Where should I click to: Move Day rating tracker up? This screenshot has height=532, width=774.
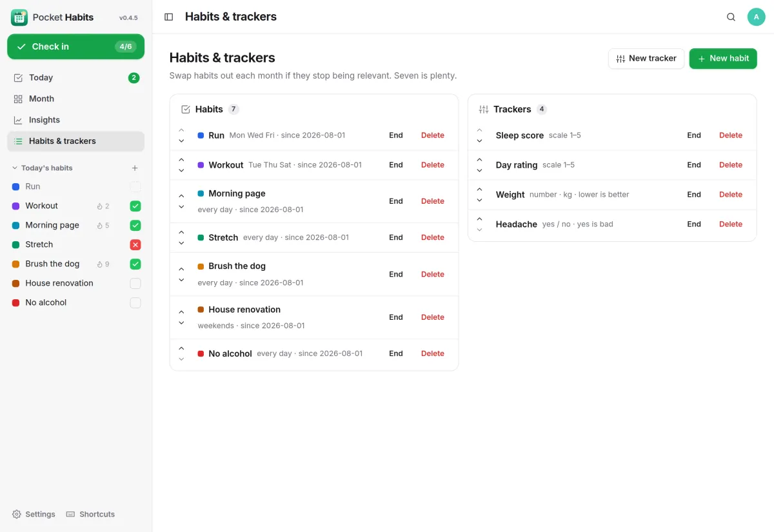tap(479, 160)
